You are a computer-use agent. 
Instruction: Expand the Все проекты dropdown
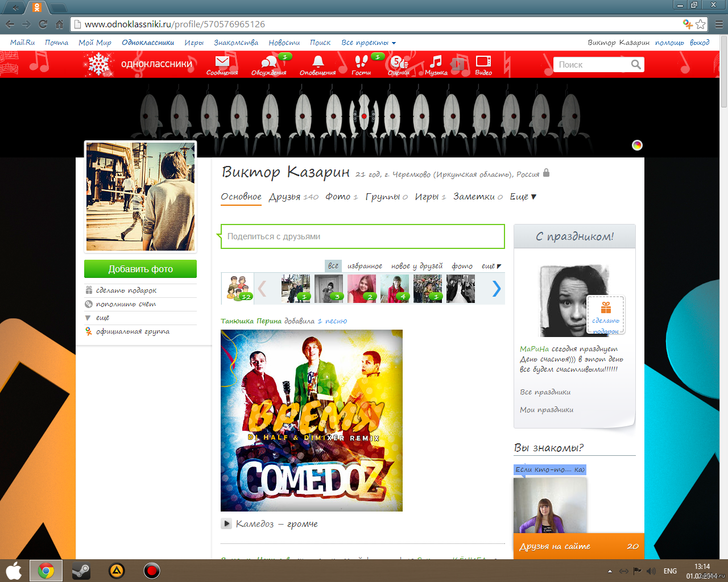point(369,43)
